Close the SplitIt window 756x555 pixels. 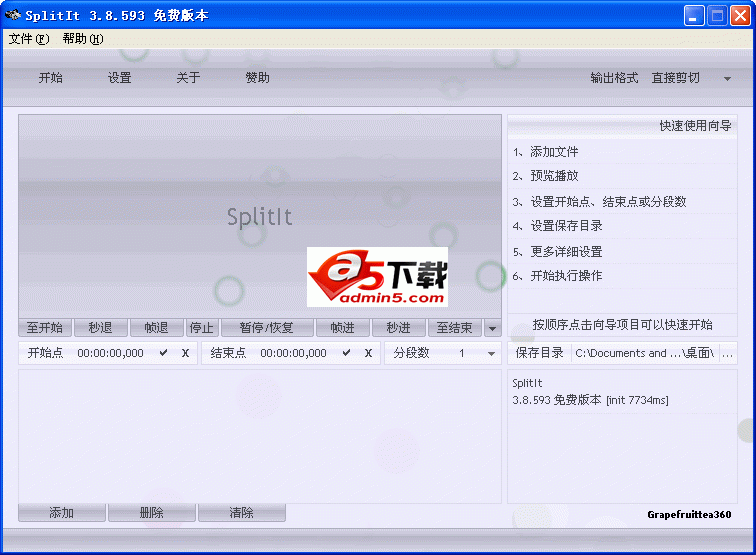point(740,15)
